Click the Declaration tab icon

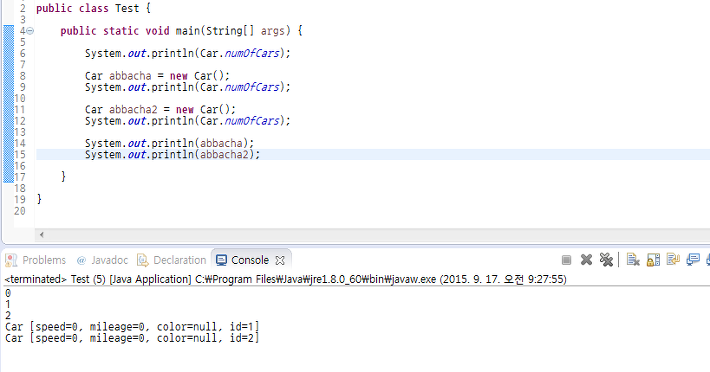[x=143, y=260]
